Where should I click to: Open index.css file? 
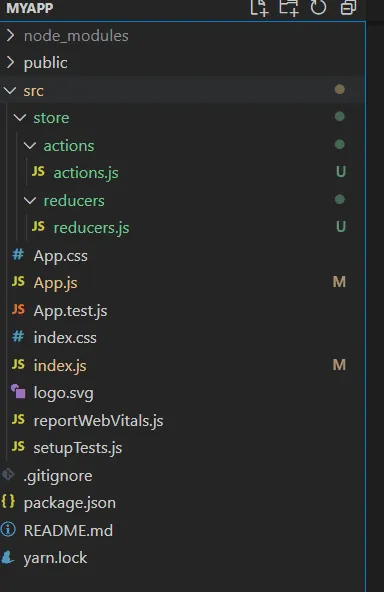coord(65,338)
